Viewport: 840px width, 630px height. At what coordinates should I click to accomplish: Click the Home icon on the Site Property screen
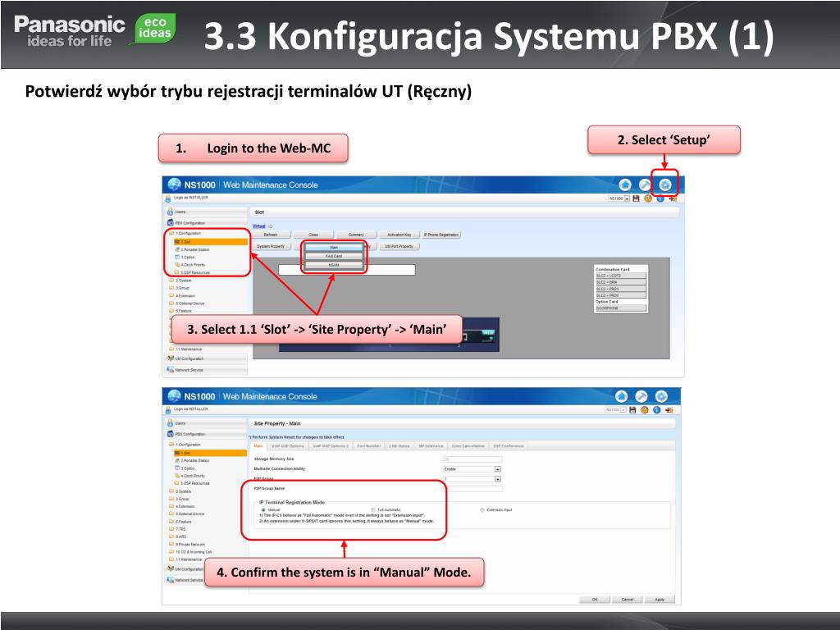622,396
